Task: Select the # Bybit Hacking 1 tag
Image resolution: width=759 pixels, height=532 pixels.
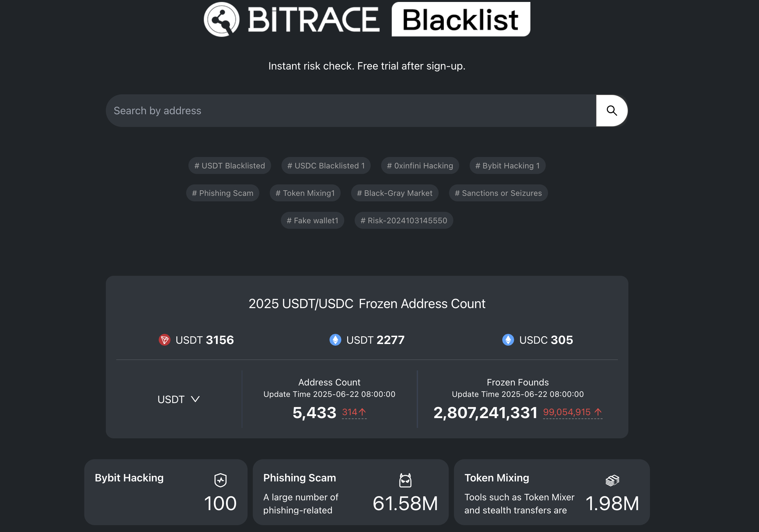Action: tap(508, 165)
